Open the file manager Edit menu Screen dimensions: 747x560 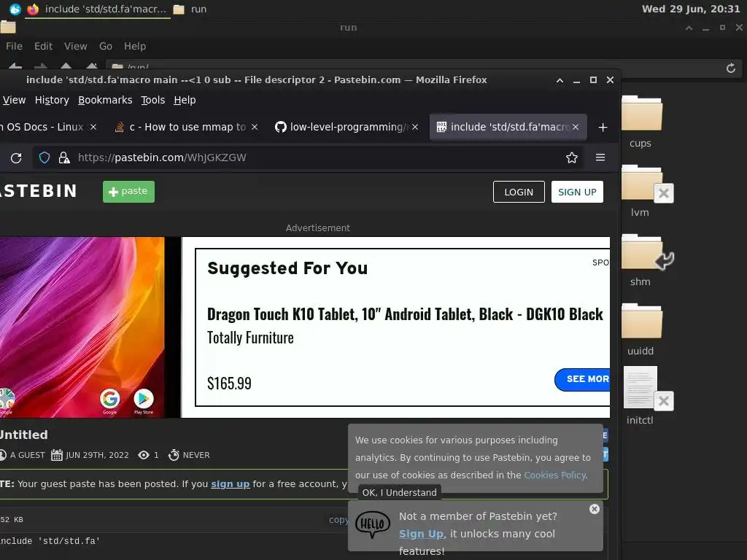point(43,46)
